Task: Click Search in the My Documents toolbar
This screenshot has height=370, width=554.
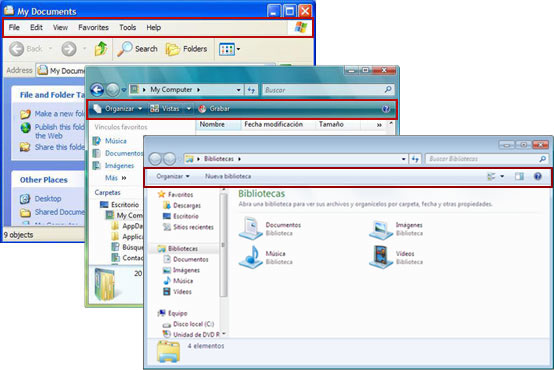Action: pyautogui.click(x=137, y=49)
